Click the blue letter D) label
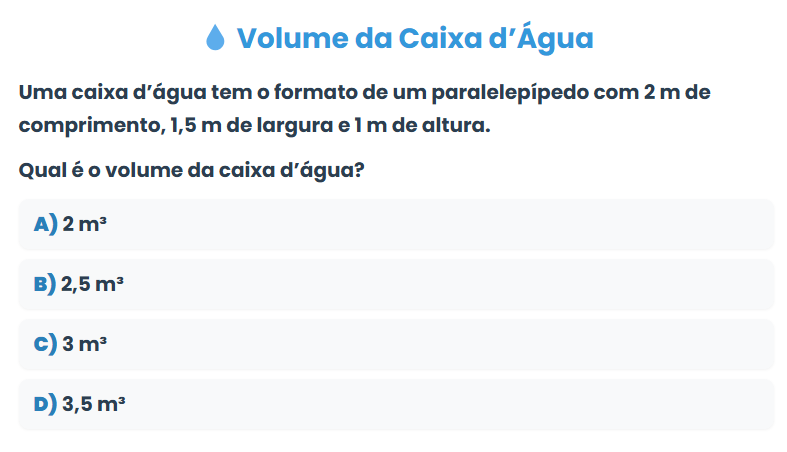 (45, 405)
